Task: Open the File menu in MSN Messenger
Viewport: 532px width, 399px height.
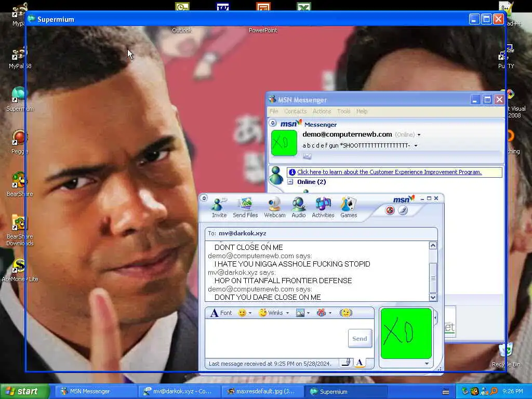Action: [274, 111]
